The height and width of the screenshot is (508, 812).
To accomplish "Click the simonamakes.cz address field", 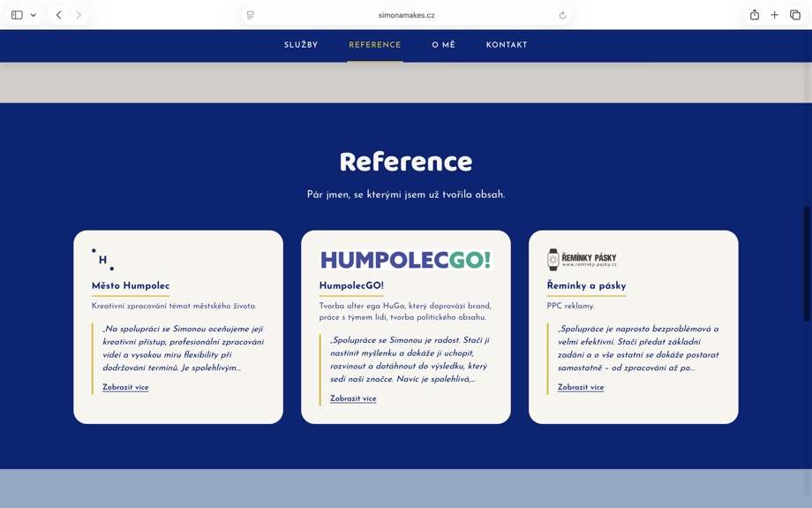I will pos(406,15).
